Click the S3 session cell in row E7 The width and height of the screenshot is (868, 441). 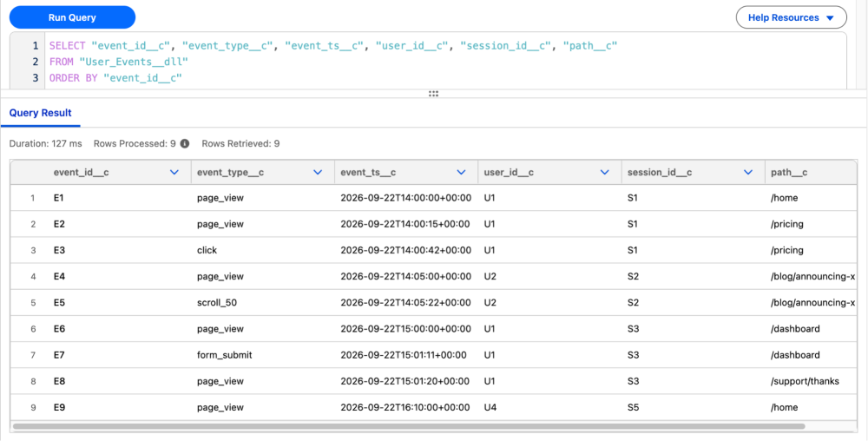tap(633, 355)
